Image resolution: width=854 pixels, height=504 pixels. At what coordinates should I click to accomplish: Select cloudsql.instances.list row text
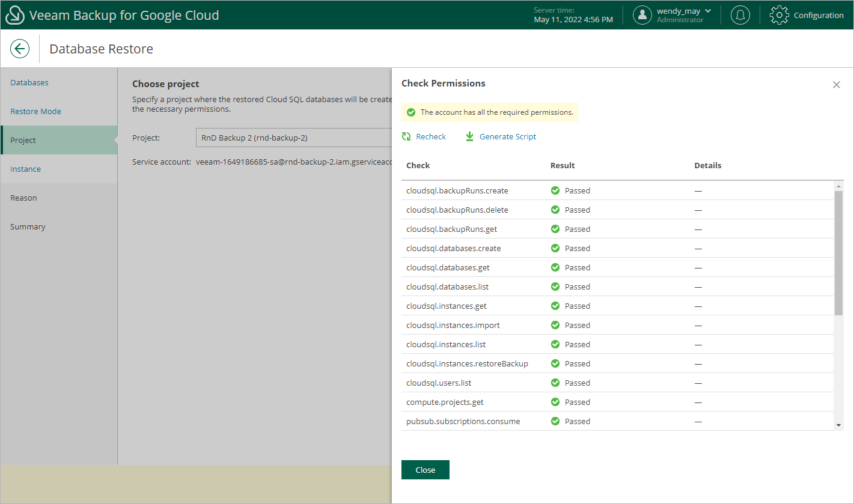[x=446, y=344]
